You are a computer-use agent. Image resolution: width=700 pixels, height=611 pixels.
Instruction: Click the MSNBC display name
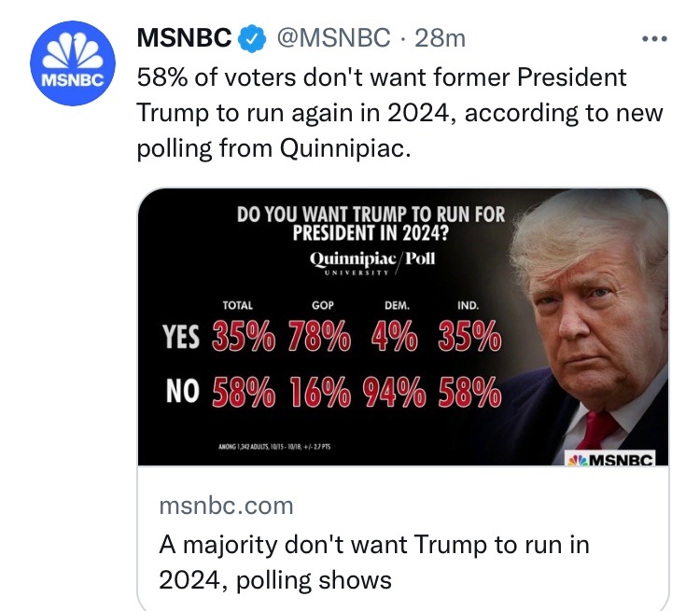pos(186,38)
